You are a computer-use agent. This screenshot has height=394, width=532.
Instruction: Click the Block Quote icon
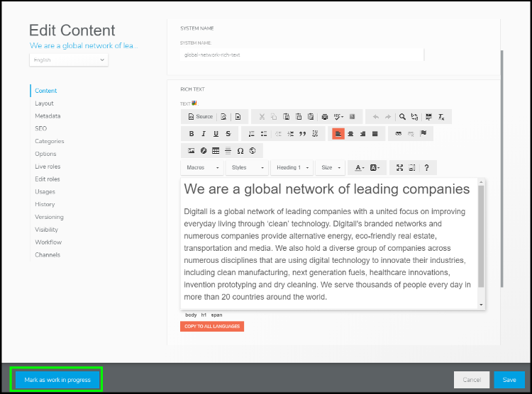tap(303, 134)
